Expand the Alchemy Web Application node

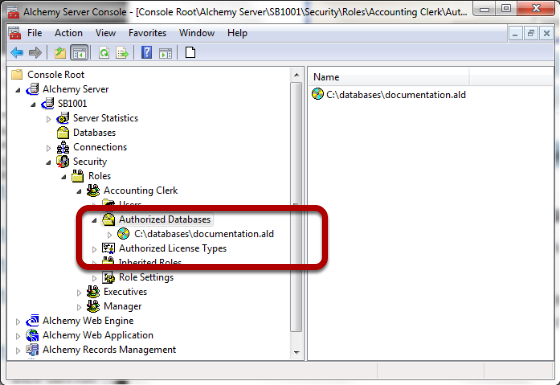(x=18, y=336)
